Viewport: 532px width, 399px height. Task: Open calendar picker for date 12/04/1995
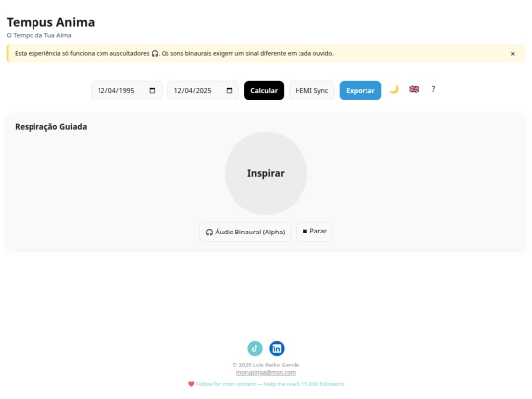tap(152, 91)
